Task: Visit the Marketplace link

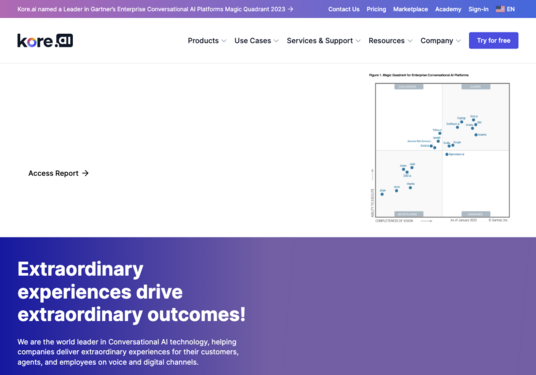Action: click(x=410, y=9)
